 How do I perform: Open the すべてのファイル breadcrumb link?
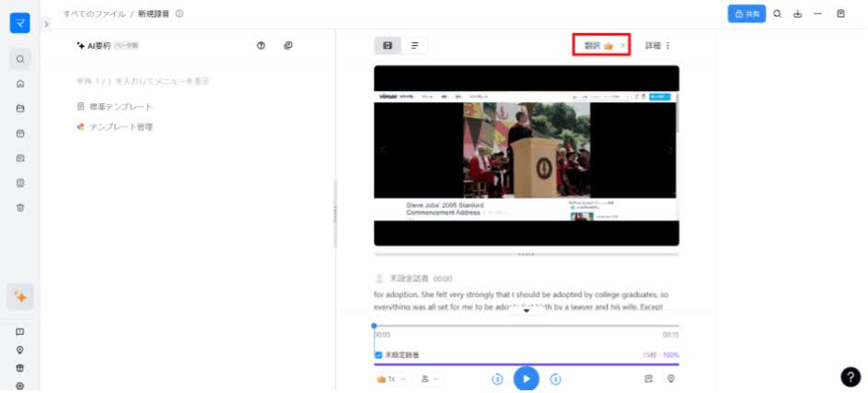(94, 14)
